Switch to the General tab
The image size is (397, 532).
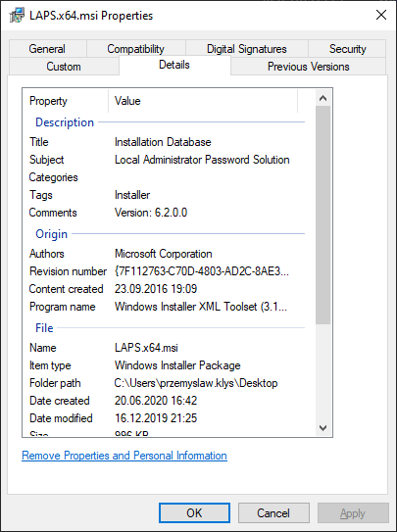47,49
